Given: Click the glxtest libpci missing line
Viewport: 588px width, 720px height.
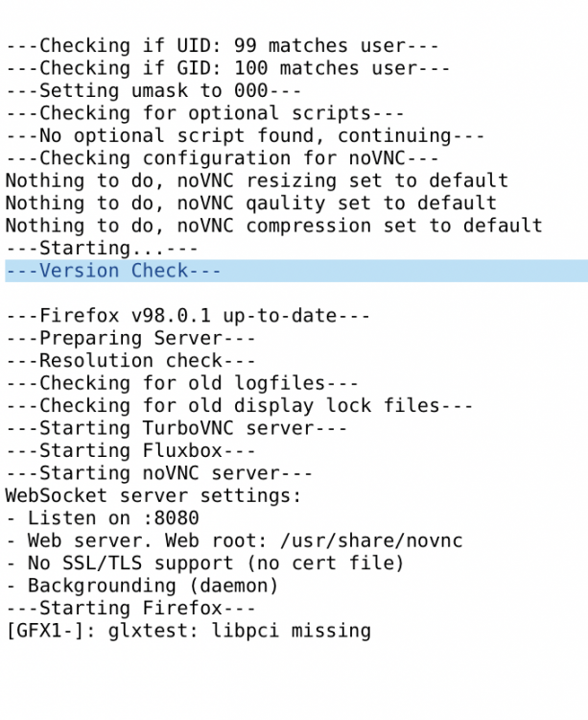Looking at the screenshot, I should tap(188, 631).
